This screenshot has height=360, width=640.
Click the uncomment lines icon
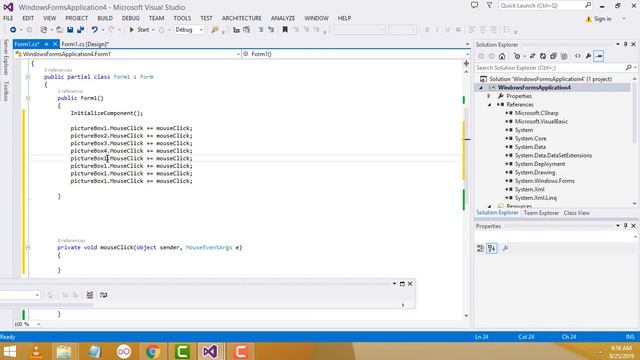[271, 30]
